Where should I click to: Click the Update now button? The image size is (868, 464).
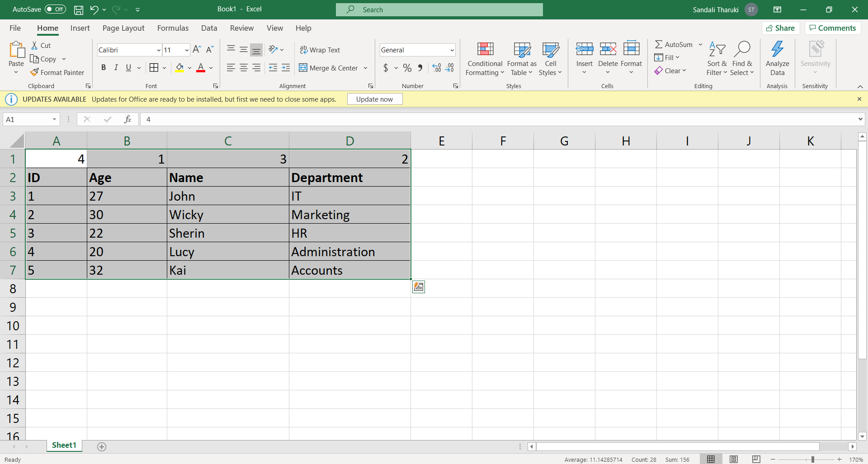click(x=374, y=98)
